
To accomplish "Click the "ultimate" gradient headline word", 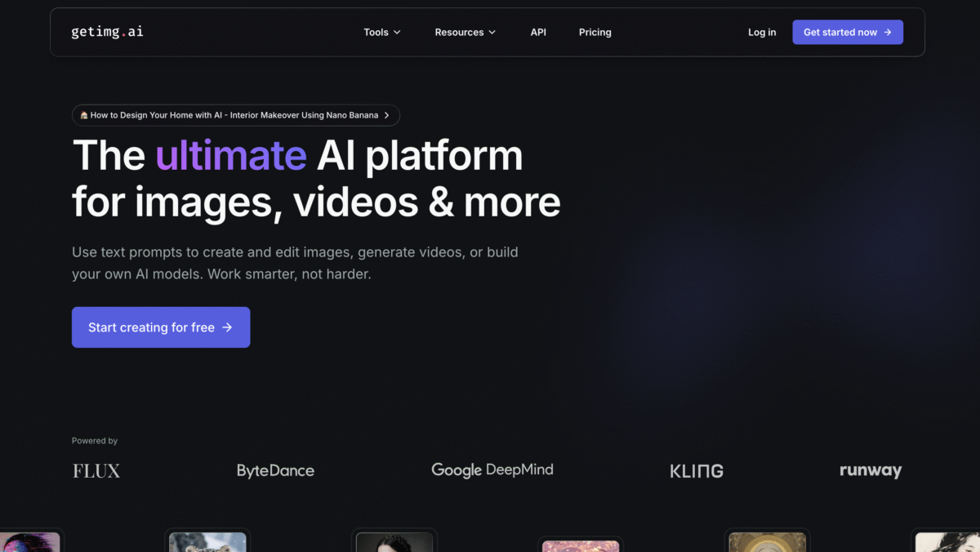I will tap(231, 155).
